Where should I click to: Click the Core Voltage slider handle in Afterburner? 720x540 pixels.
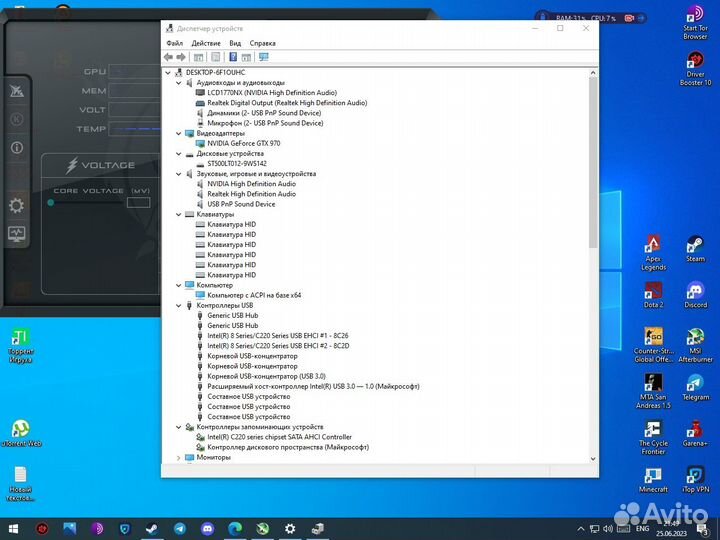tap(51, 202)
